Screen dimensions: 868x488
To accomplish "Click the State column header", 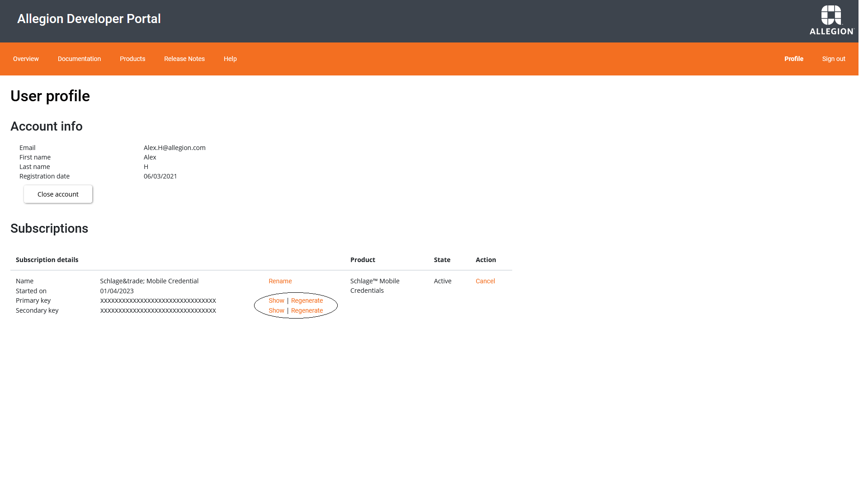I will [442, 260].
